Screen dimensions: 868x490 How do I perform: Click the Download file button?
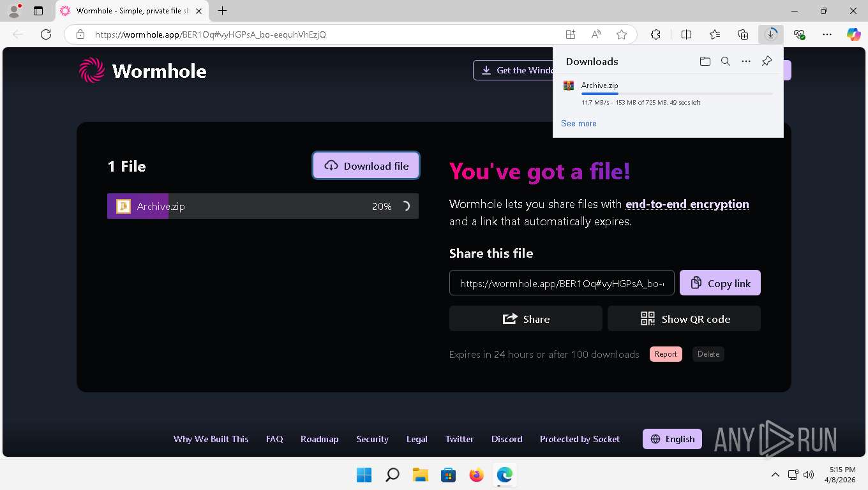pos(366,166)
